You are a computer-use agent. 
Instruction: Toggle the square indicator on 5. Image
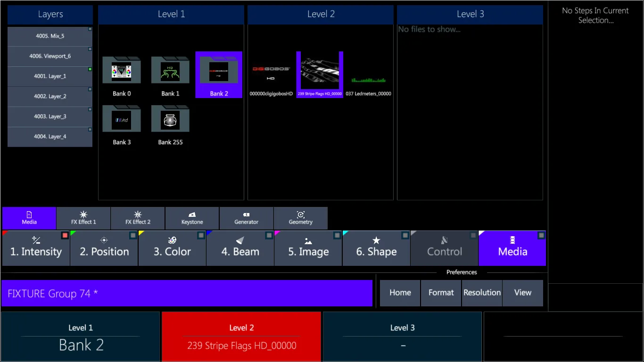coord(337,235)
